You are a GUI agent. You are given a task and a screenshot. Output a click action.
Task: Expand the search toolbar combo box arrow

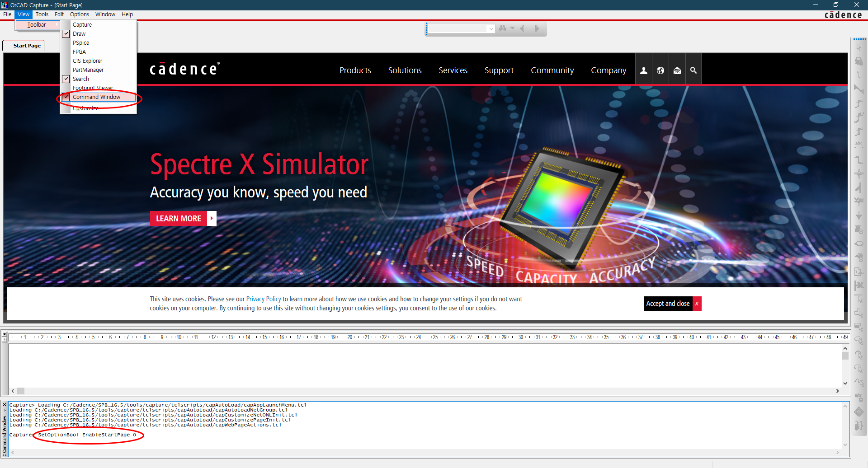click(491, 28)
